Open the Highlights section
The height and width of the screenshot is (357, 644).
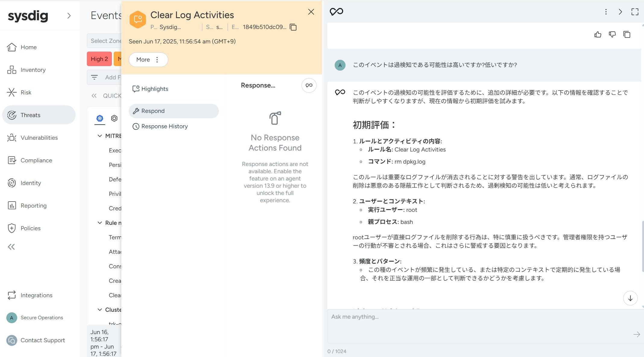(155, 89)
